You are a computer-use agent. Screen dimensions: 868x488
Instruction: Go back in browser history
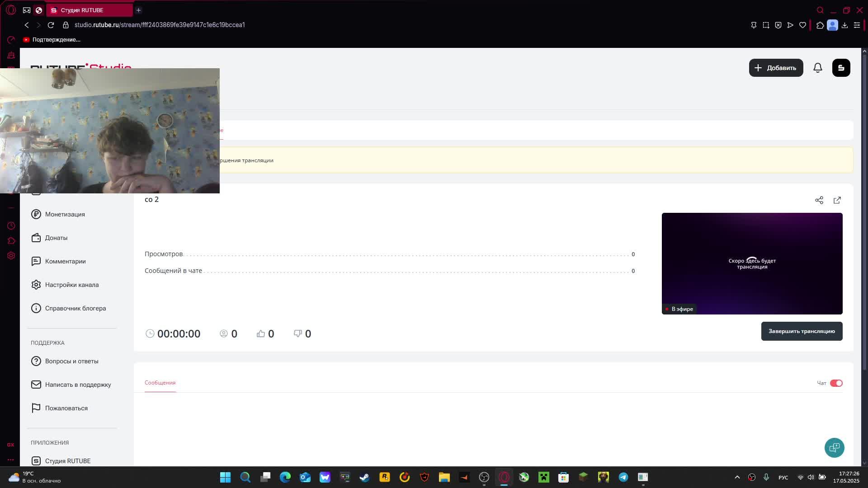point(27,25)
